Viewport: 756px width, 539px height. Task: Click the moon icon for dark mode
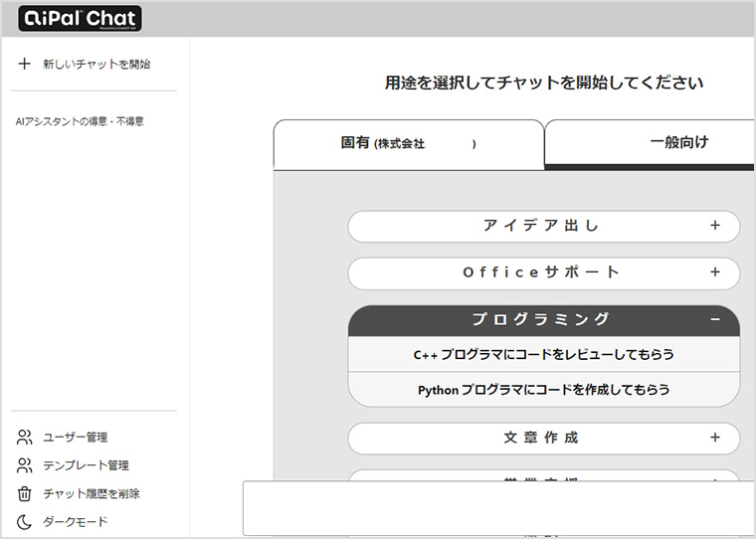coord(24,522)
